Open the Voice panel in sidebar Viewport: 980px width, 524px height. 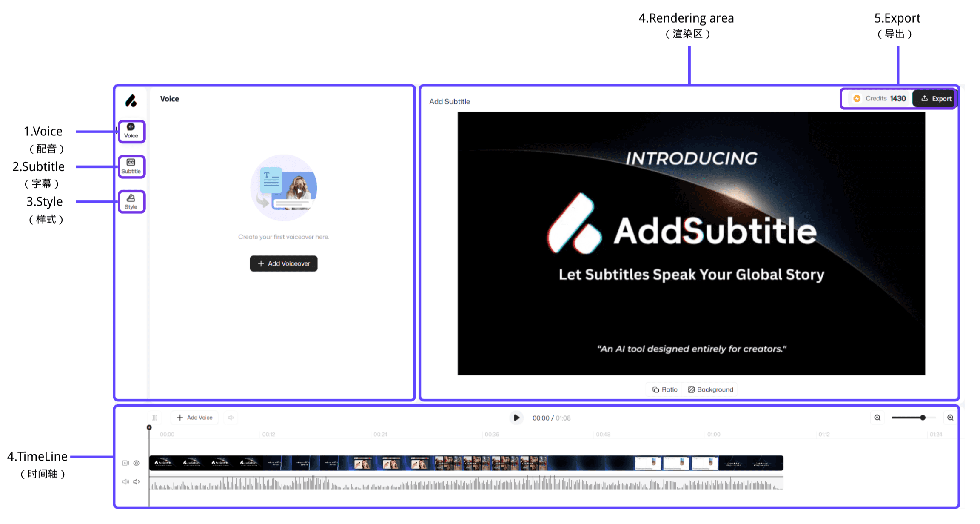pyautogui.click(x=131, y=131)
